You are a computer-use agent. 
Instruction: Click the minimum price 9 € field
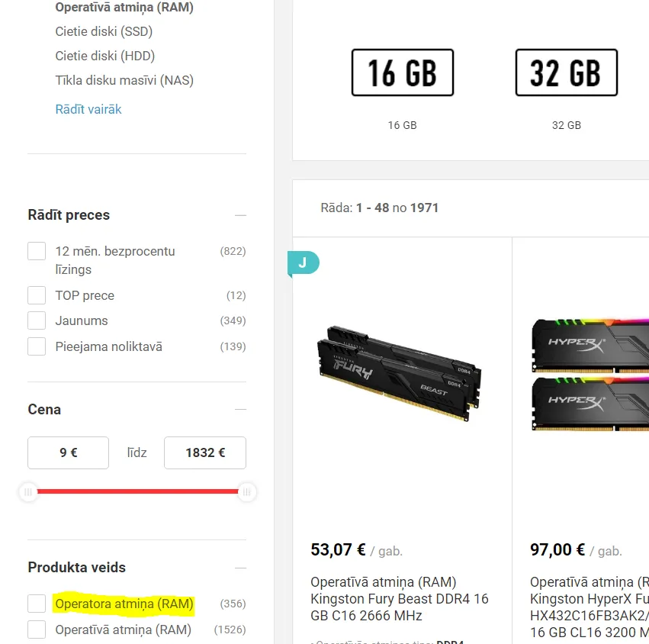tap(69, 452)
